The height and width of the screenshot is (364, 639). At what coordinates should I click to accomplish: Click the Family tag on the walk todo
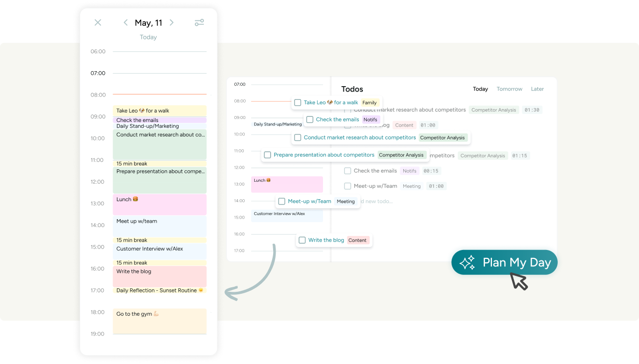coord(370,102)
